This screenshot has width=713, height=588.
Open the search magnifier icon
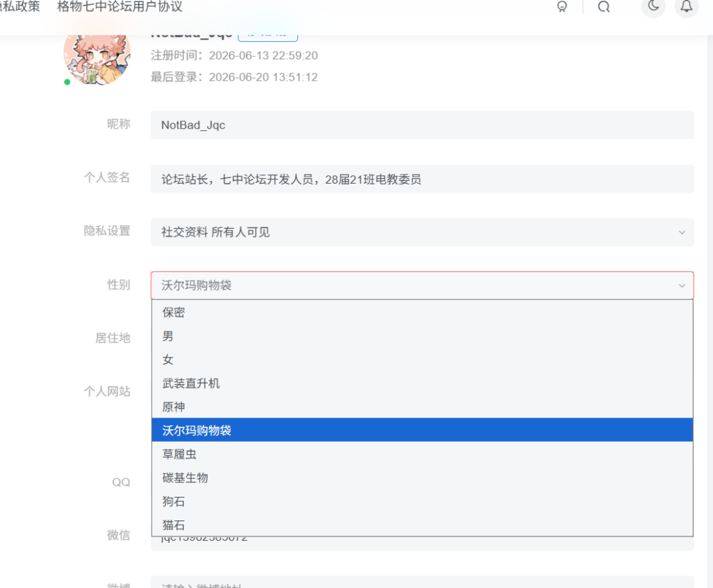click(x=604, y=7)
